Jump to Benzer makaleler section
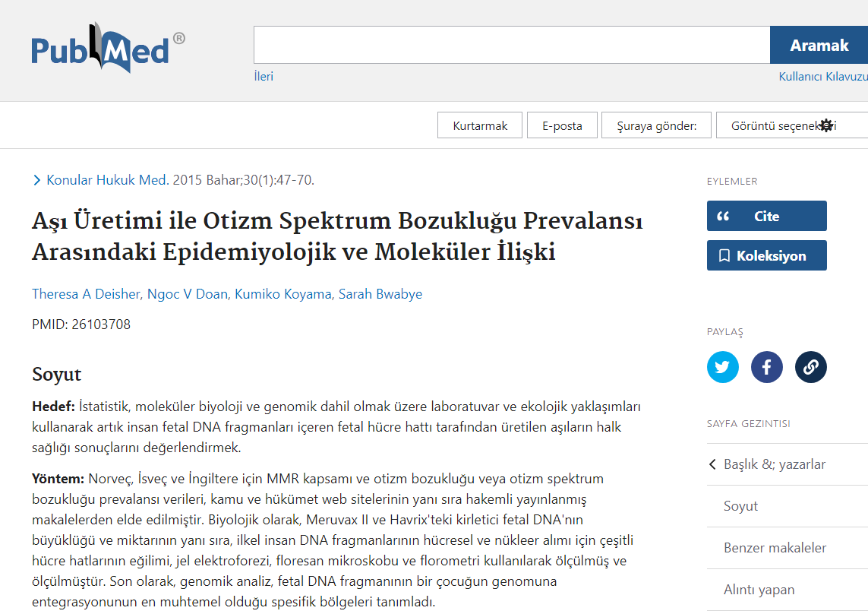868x614 pixels. (x=775, y=548)
